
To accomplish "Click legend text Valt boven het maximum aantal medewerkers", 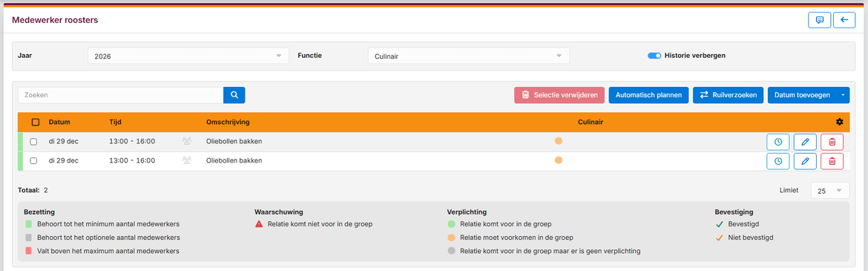I will pos(108,251).
